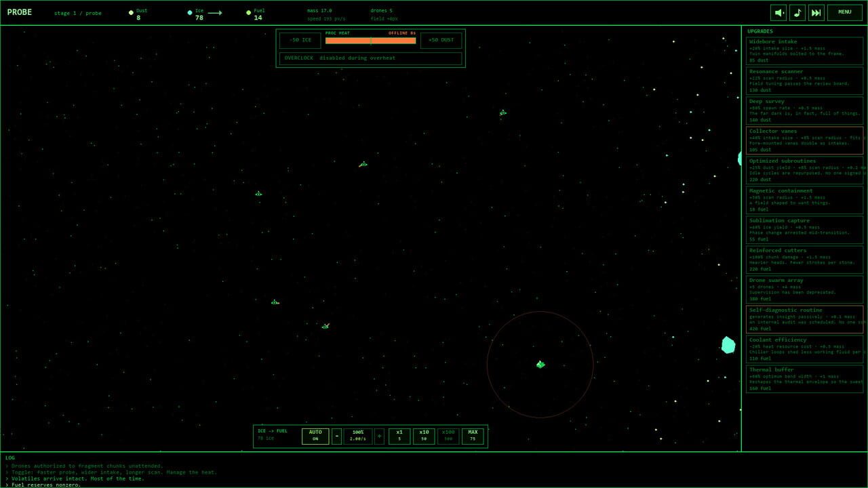
Task: Click the probe ship inside the red circle
Action: click(540, 365)
